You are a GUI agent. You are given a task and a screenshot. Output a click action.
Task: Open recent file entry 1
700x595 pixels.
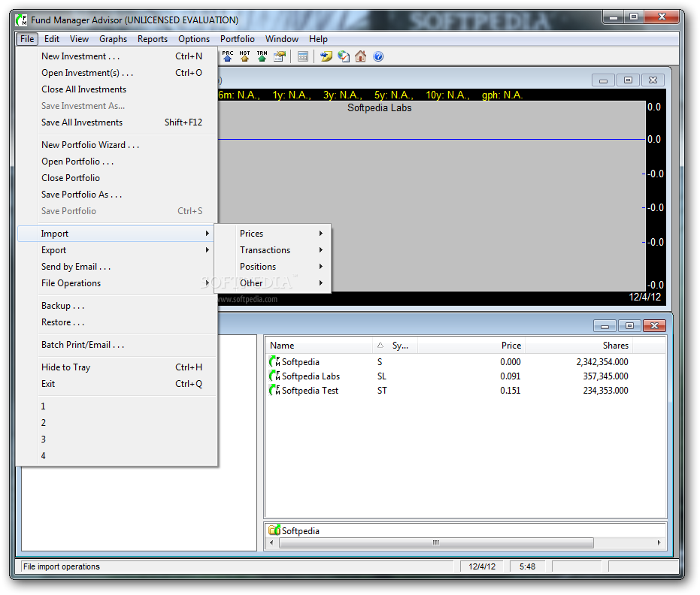pyautogui.click(x=117, y=406)
